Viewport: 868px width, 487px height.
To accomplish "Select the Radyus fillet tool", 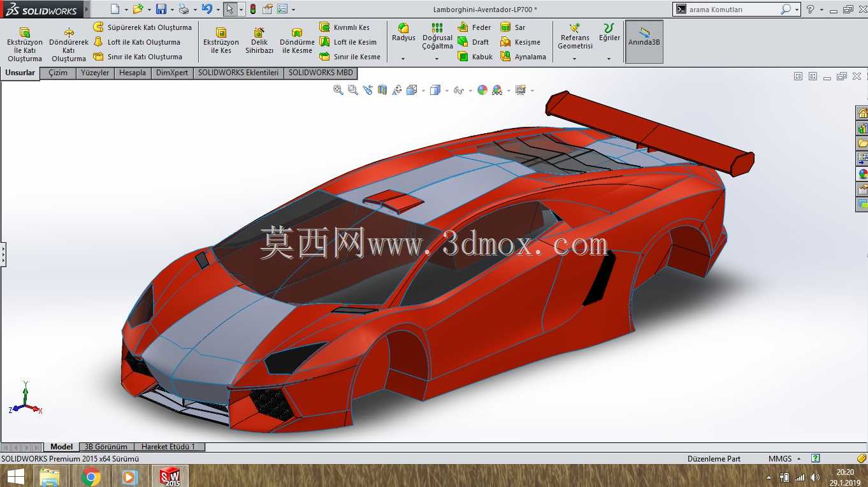I will [403, 33].
